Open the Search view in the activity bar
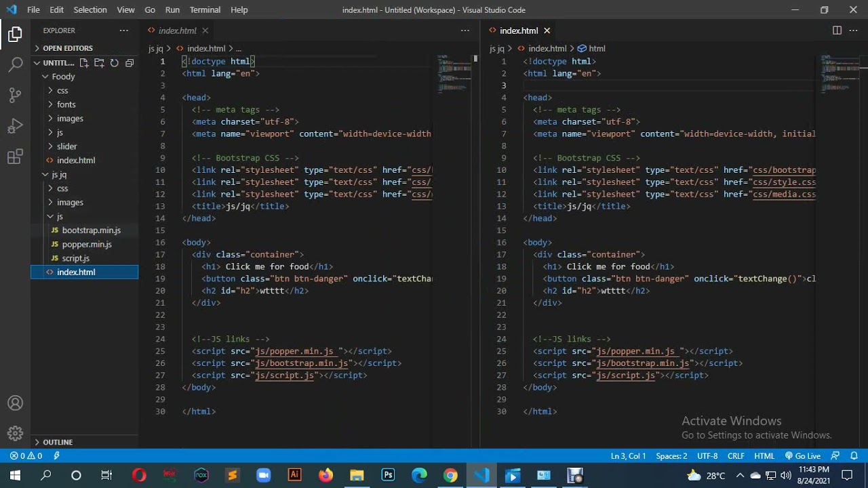 click(x=15, y=64)
